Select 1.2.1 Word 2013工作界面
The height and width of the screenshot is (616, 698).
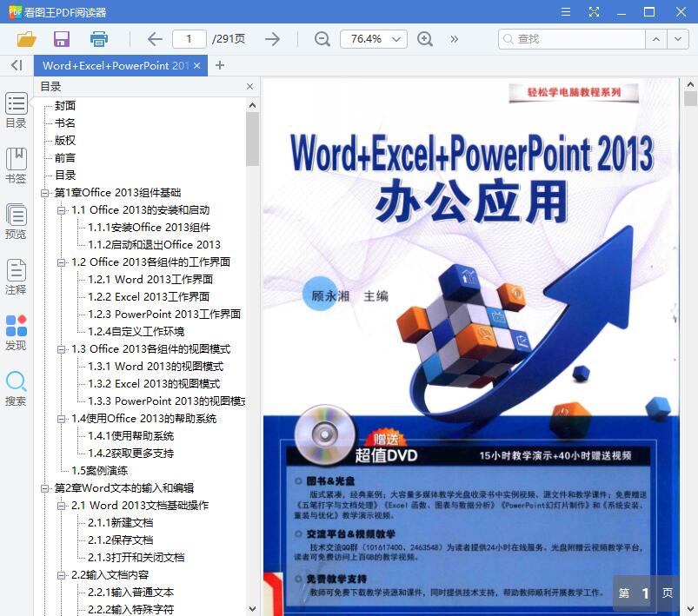click(150, 279)
